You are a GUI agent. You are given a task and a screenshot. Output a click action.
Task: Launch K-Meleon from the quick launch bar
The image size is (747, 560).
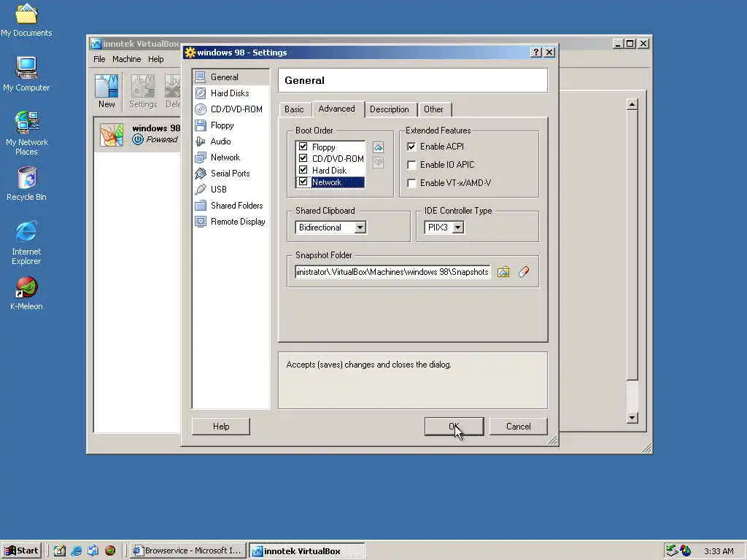[110, 551]
